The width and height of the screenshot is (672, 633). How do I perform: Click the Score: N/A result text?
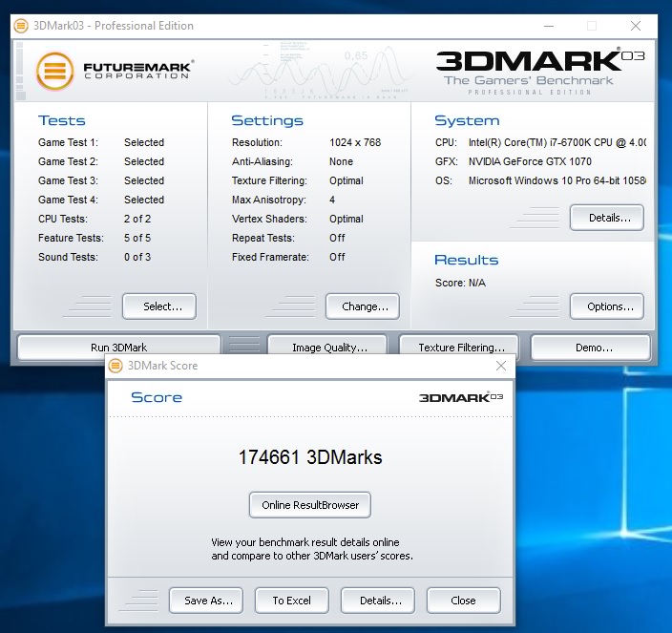[460, 283]
